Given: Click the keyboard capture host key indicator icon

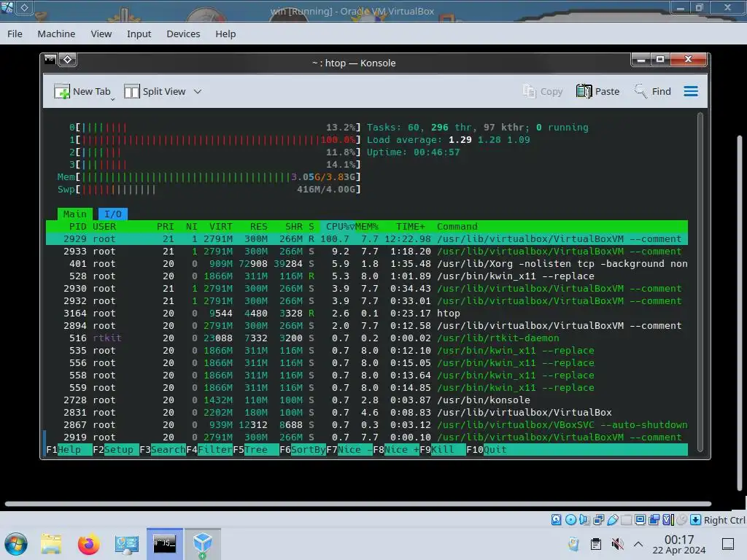Looking at the screenshot, I should [695, 520].
